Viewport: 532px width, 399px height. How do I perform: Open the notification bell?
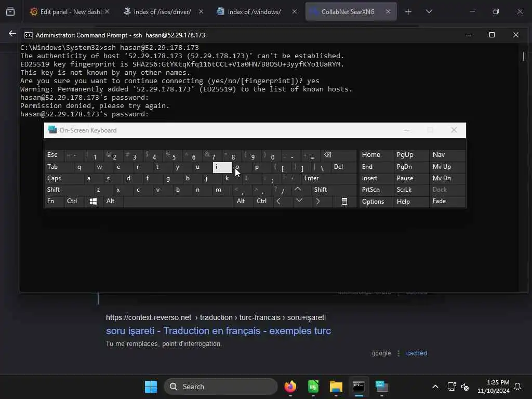pyautogui.click(x=518, y=387)
